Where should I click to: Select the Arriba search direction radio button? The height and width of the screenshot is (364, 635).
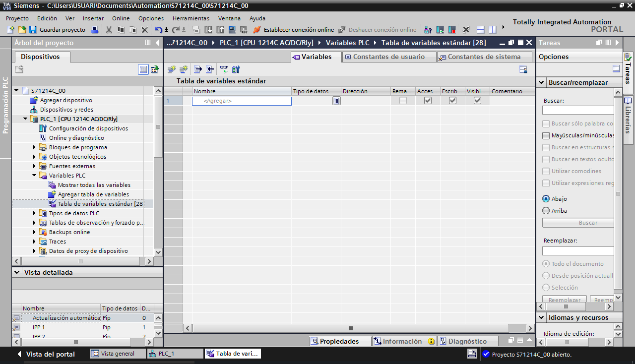click(546, 211)
